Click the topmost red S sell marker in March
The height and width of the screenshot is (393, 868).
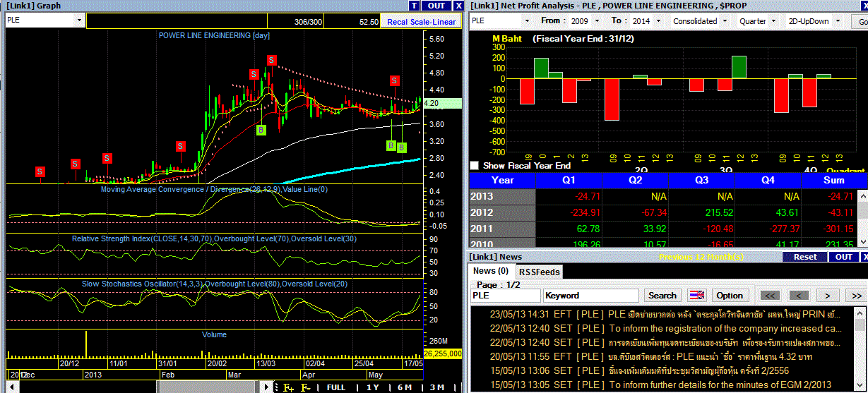(271, 61)
